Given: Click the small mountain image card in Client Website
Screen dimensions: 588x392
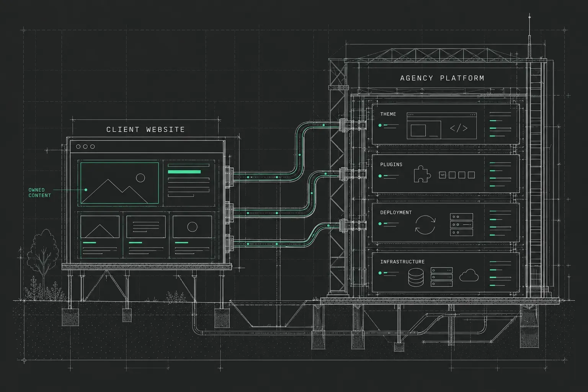Looking at the screenshot, I should 100,227.
